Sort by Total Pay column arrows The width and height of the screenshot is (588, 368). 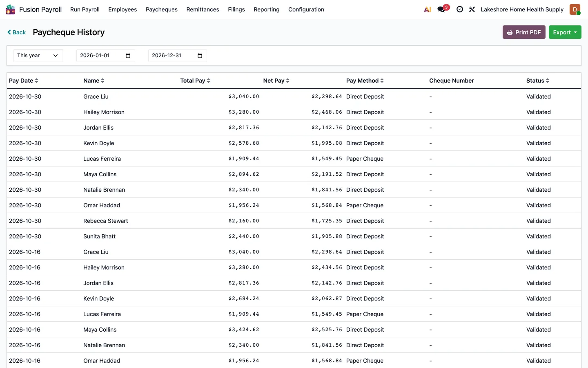(x=208, y=81)
